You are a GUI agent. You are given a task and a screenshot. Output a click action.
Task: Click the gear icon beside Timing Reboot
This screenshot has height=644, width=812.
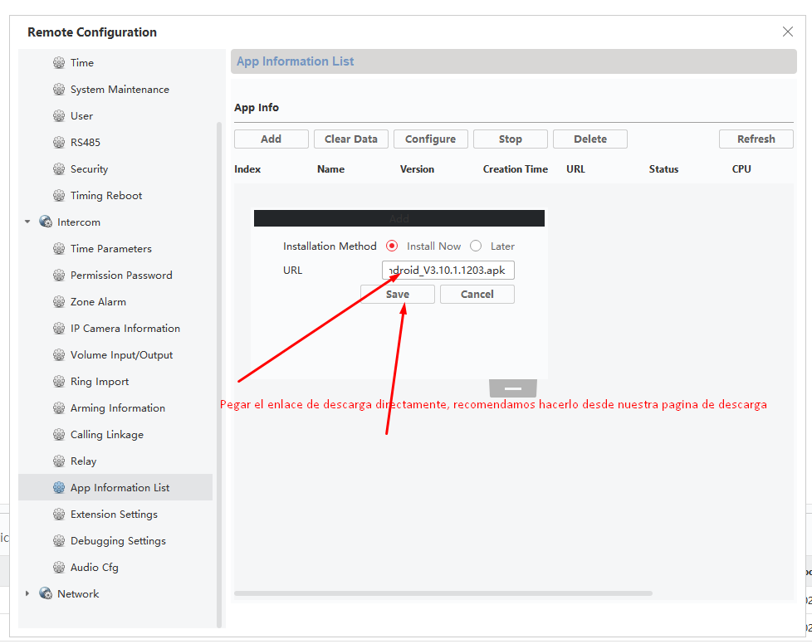pyautogui.click(x=59, y=196)
